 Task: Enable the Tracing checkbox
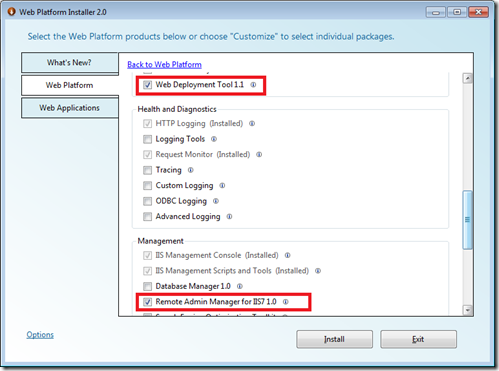147,170
